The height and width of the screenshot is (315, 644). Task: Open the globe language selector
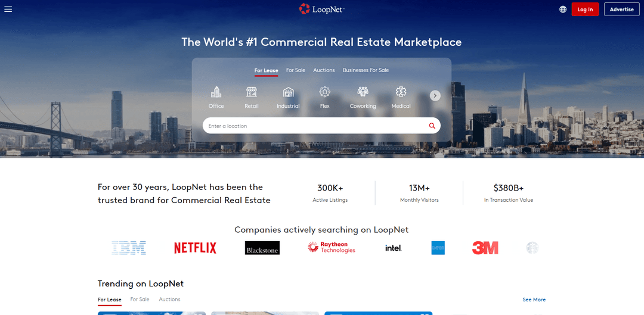pyautogui.click(x=563, y=9)
